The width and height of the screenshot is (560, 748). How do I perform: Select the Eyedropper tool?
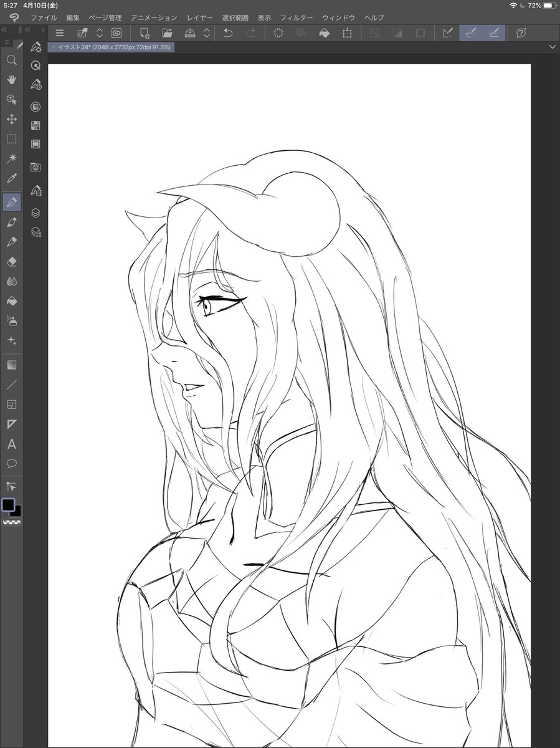pos(11,179)
